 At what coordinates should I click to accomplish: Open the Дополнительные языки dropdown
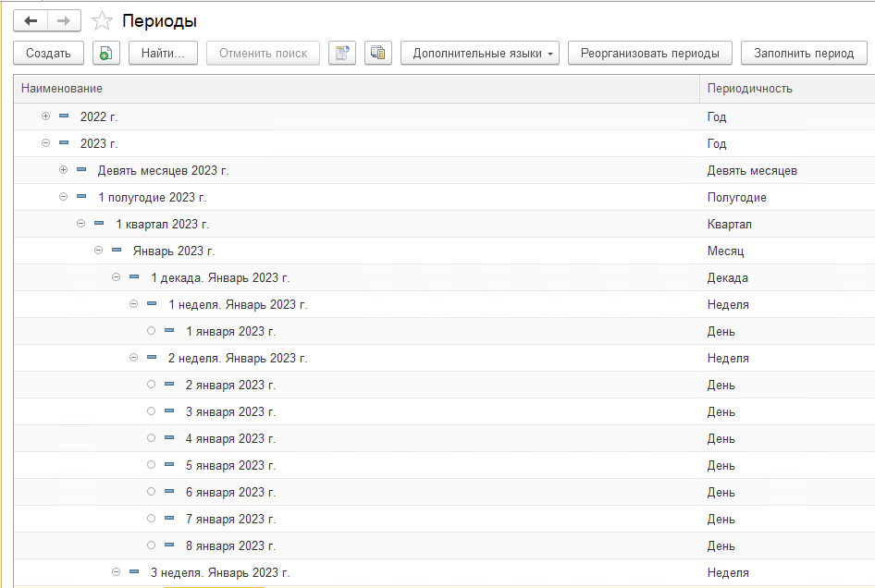click(480, 53)
